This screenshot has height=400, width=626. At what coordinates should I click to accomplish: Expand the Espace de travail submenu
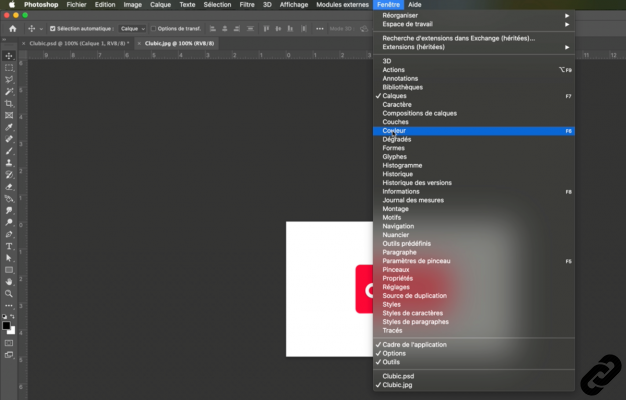pyautogui.click(x=473, y=24)
